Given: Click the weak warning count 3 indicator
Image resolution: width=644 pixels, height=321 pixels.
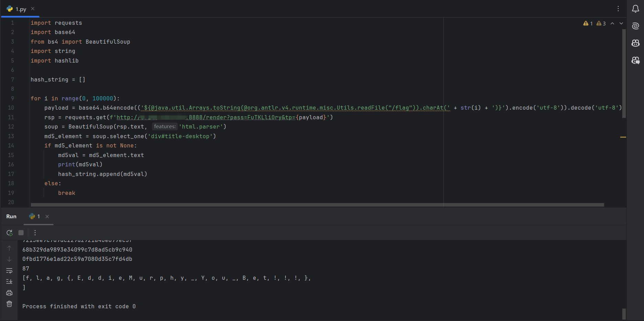Looking at the screenshot, I should point(601,23).
